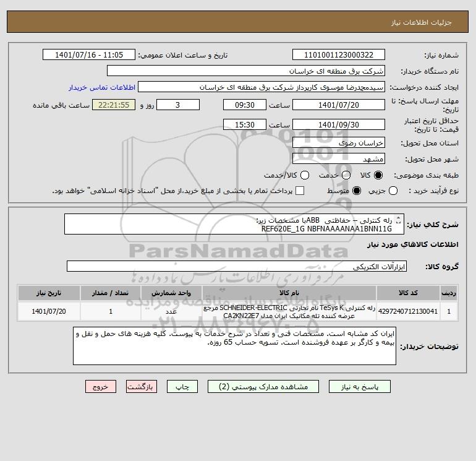This screenshot has height=461, width=476.
Task: Click delivery province field خراسان رضوی
Action: tap(339, 142)
